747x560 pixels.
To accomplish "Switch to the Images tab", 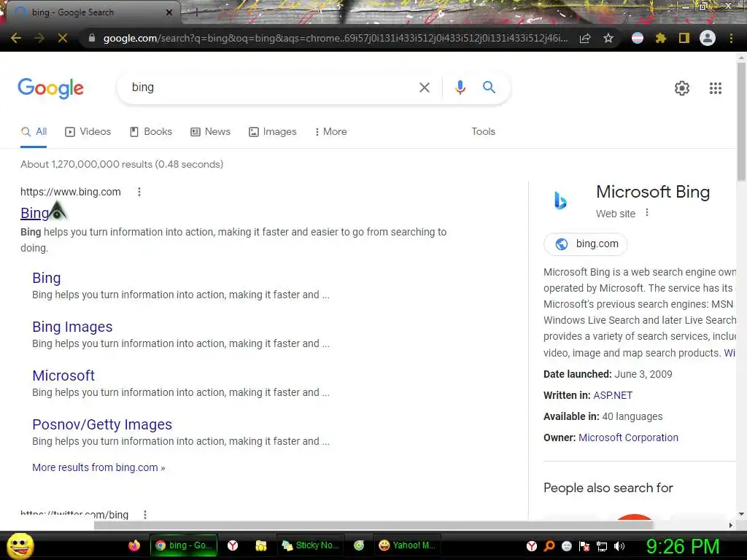I will point(273,132).
